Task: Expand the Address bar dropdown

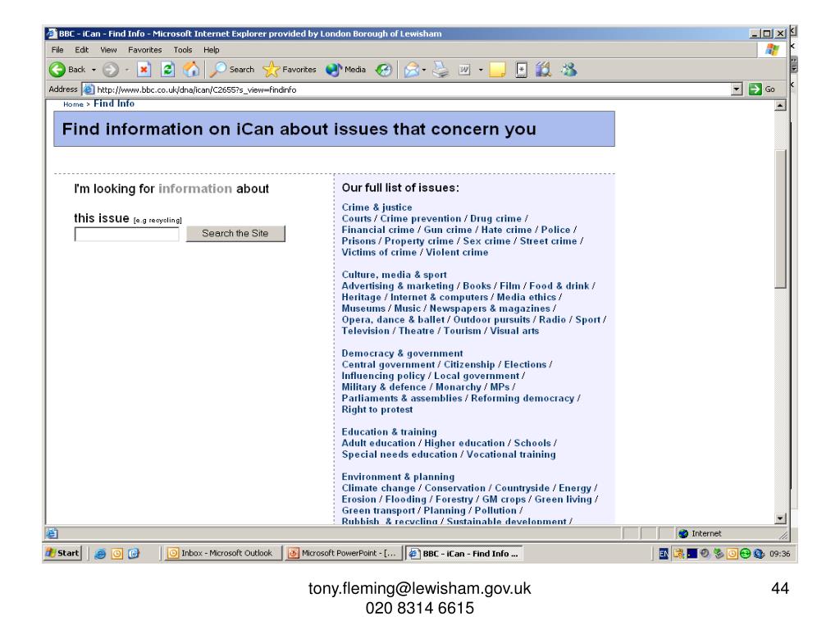Action: coord(737,89)
